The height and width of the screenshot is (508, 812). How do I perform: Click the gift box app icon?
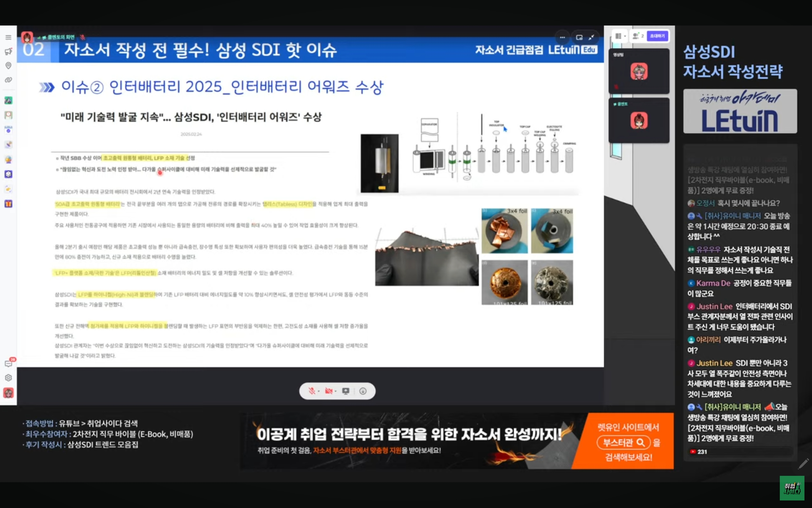point(8,204)
